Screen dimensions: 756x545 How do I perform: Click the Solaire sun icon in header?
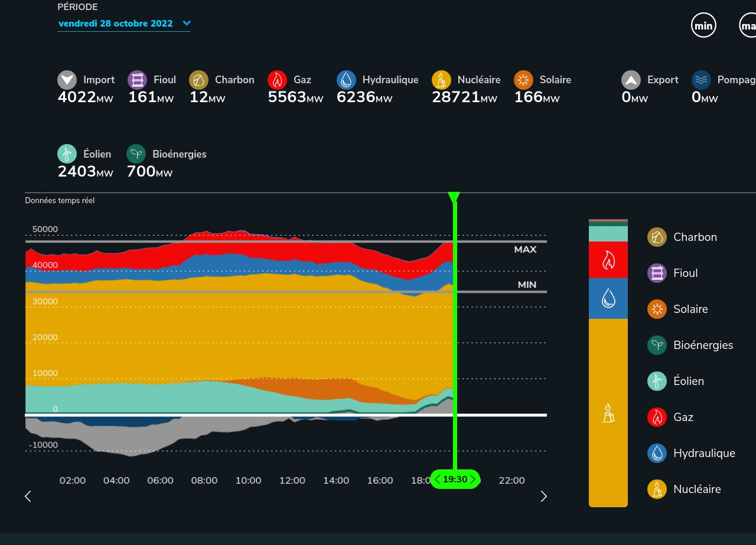point(523,80)
